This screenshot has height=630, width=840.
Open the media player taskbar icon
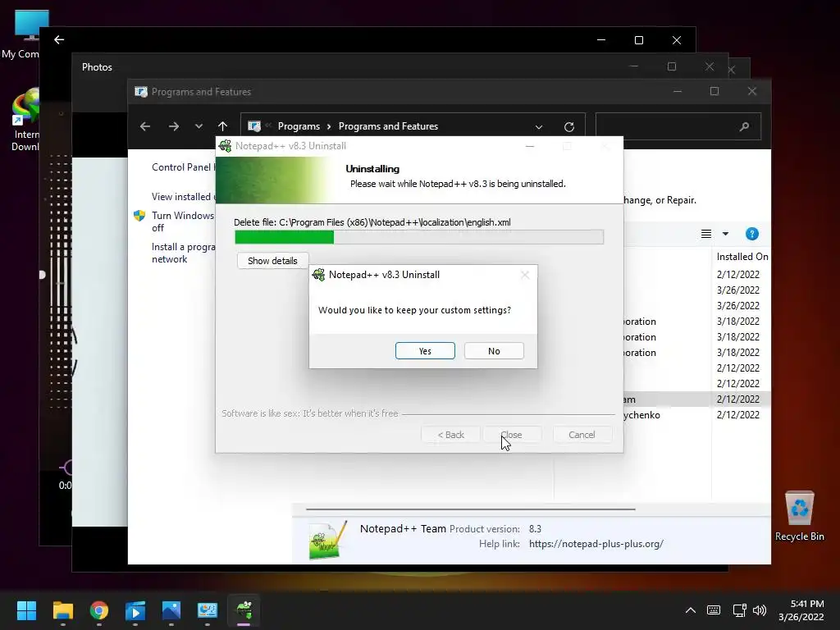(x=135, y=610)
